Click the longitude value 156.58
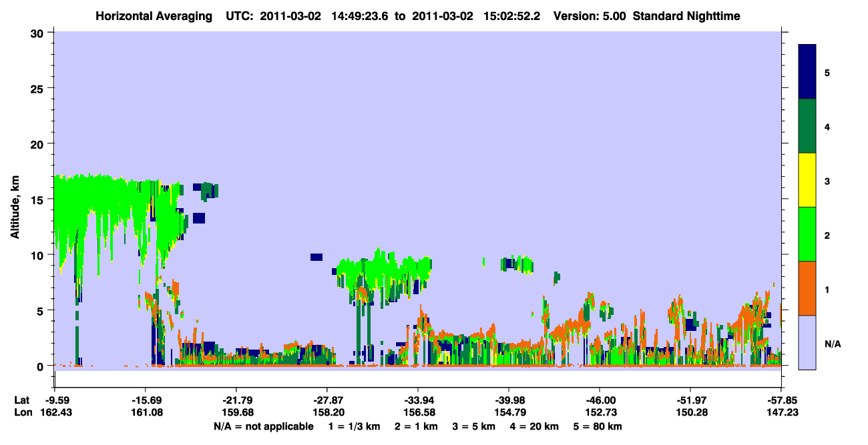 (x=418, y=413)
